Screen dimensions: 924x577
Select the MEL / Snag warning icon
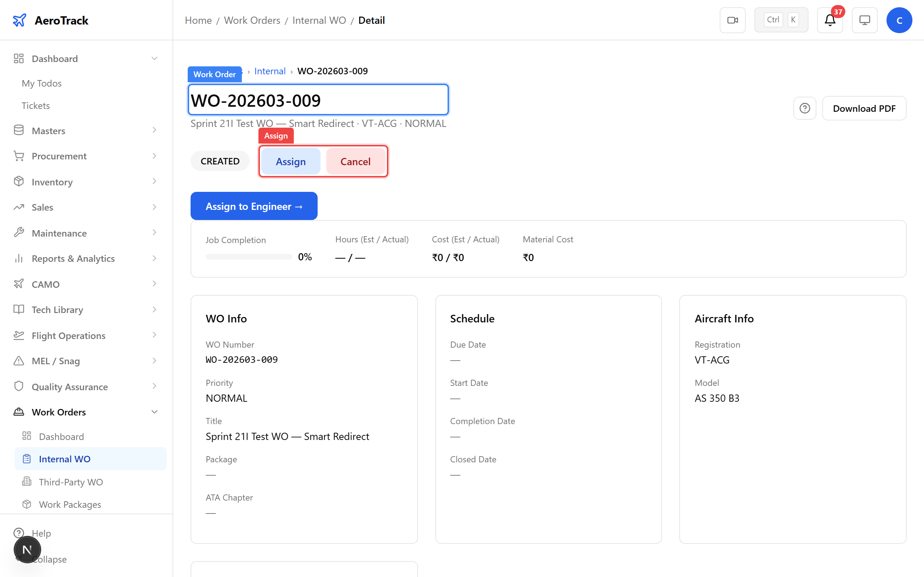19,361
